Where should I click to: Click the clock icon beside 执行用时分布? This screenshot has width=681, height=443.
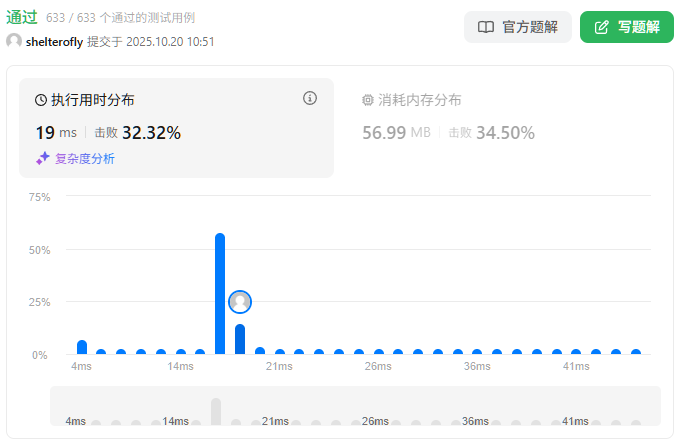point(41,100)
